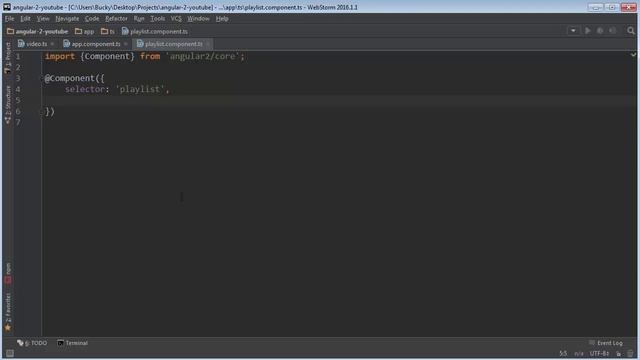The width and height of the screenshot is (640, 360).
Task: Open the Structure tool window sidebar tab
Action: (x=8, y=104)
